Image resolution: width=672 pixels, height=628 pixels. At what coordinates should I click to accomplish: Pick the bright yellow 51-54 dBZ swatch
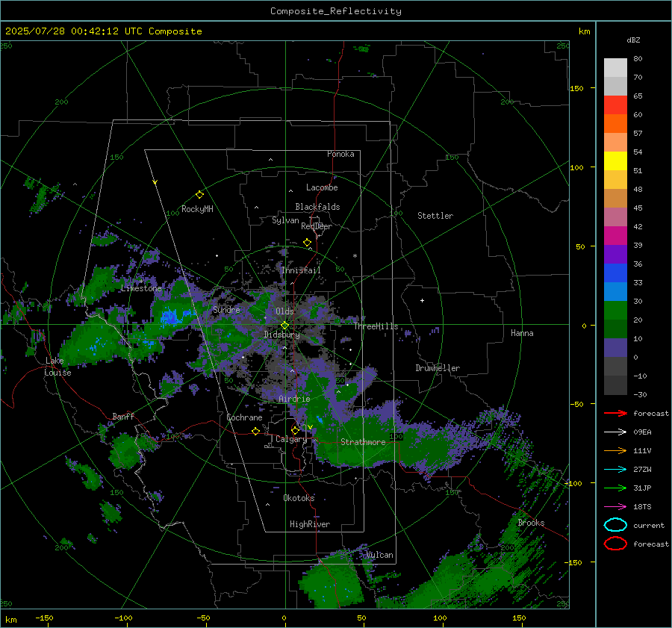point(615,161)
